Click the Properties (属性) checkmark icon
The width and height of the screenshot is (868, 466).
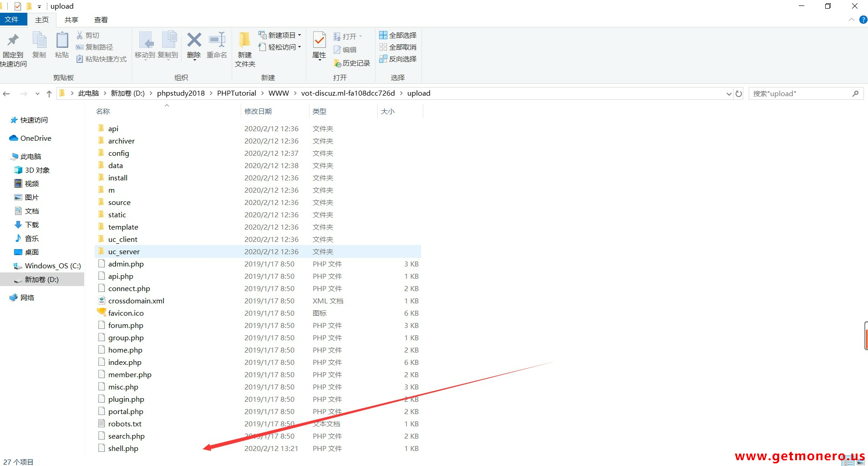click(319, 41)
